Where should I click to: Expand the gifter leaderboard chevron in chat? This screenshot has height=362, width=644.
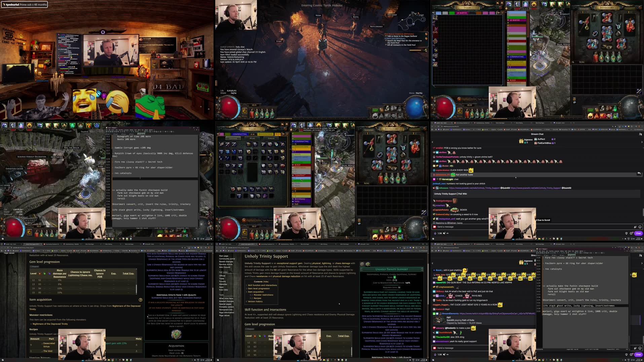[642, 142]
